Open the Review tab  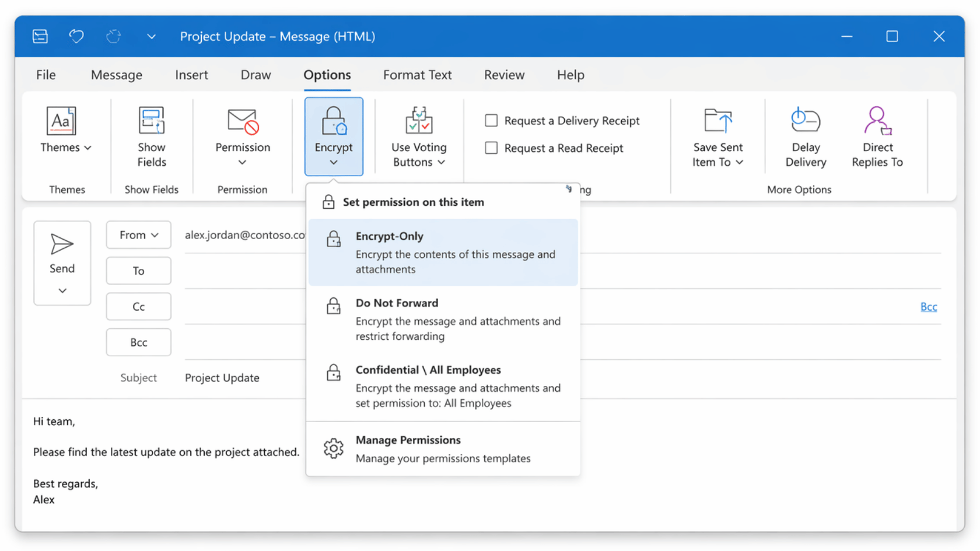pyautogui.click(x=504, y=75)
